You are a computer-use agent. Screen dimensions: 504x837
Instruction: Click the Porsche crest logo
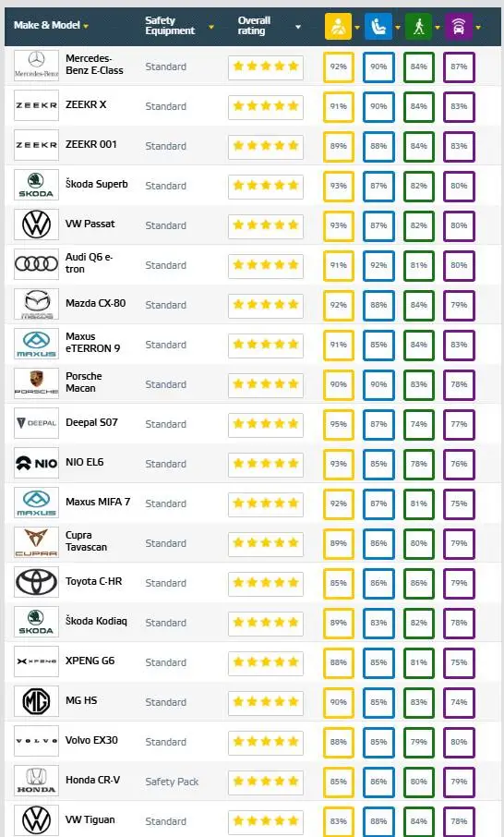point(36,383)
